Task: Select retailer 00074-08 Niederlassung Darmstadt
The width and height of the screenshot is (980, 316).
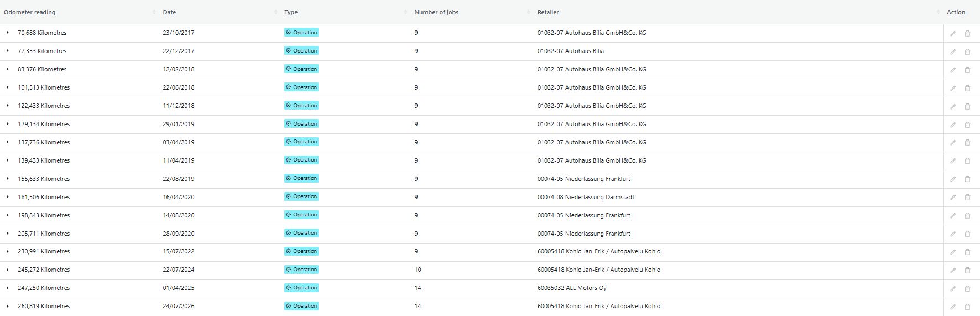Action: pos(586,197)
